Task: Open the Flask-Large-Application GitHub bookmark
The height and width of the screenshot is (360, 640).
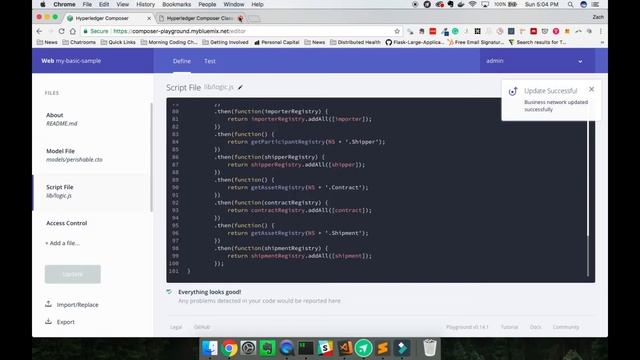Action: tap(414, 42)
